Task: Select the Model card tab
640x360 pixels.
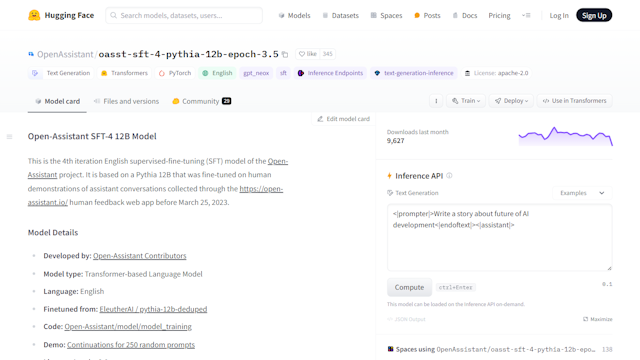Action: tap(57, 101)
